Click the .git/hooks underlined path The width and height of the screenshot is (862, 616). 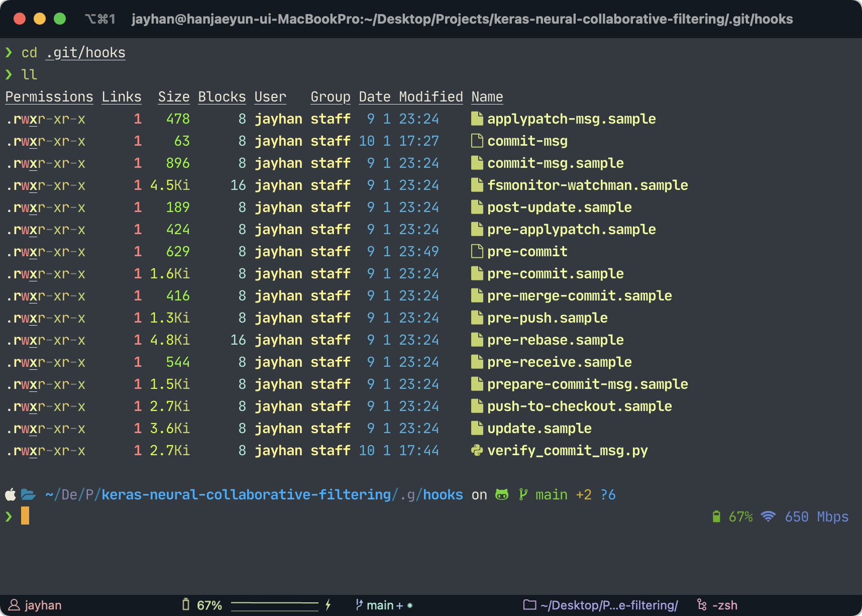point(85,53)
